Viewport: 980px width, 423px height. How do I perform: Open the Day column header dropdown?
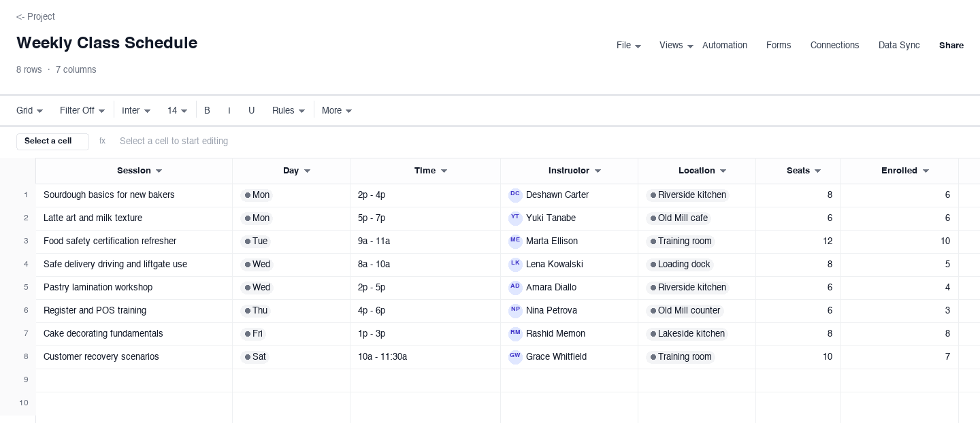(307, 171)
